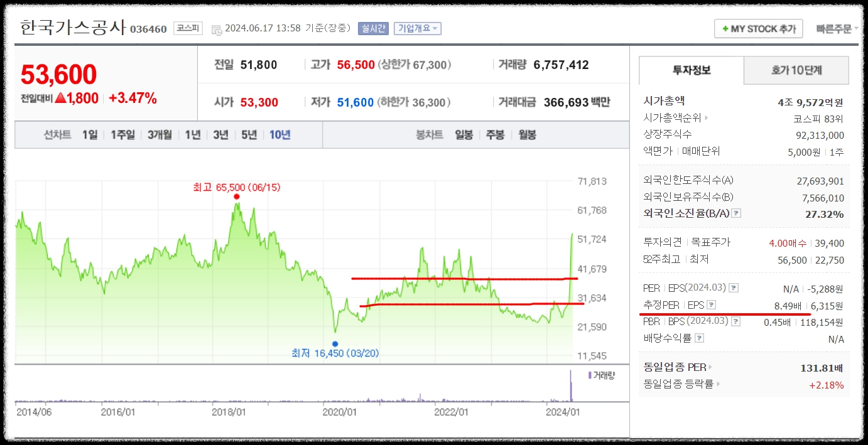Click the 상한가 67,300 upper limit text
The width and height of the screenshot is (868, 445).
coord(415,65)
